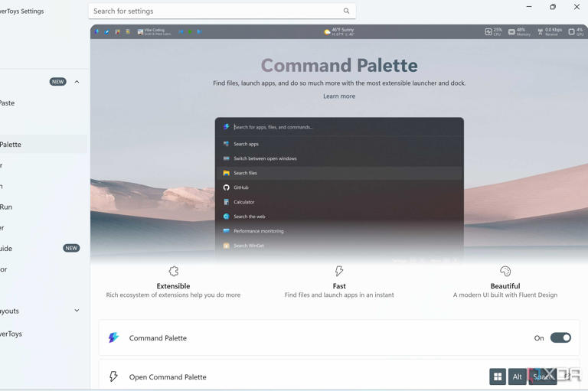Click the PowerToys Settings window title
This screenshot has height=391, width=588.
(x=21, y=11)
